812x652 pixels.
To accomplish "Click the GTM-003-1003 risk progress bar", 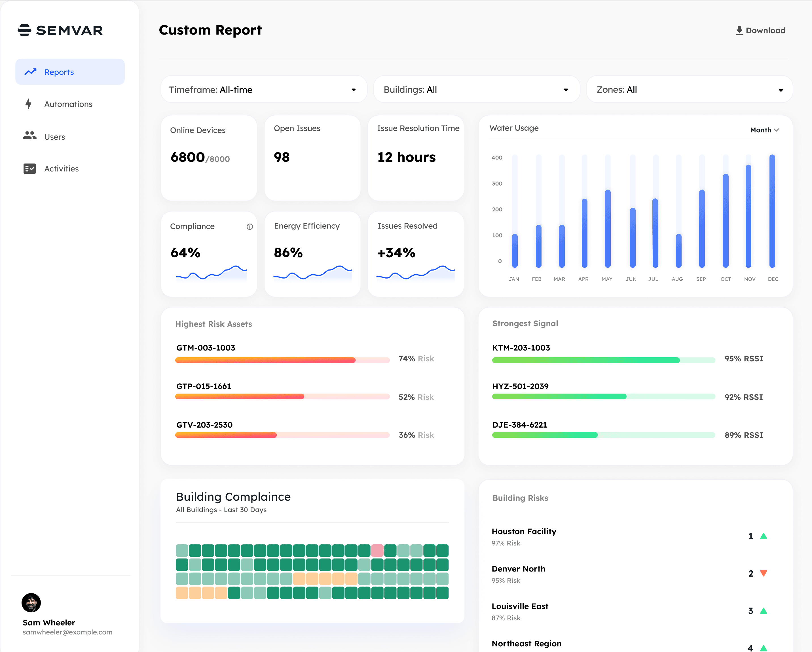I will 282,360.
